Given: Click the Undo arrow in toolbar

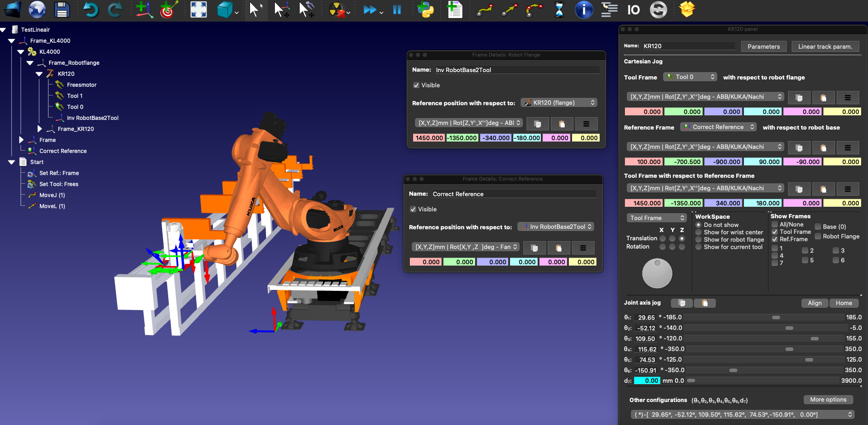Looking at the screenshot, I should pos(91,10).
